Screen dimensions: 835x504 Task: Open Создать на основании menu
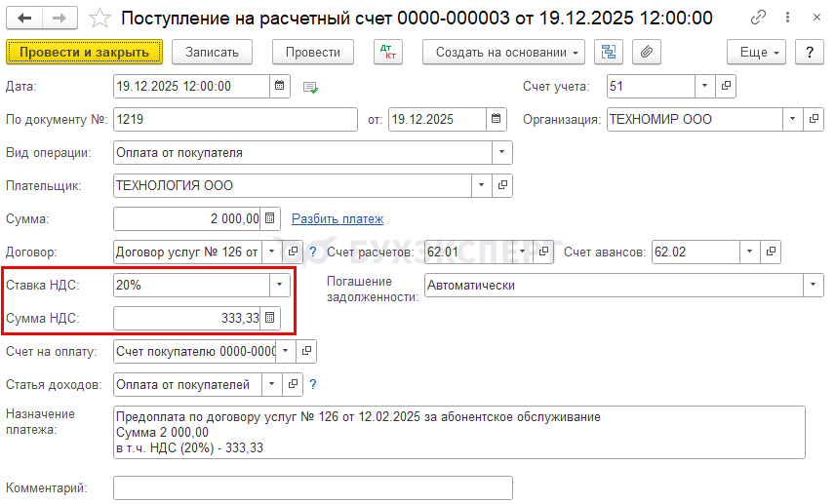tap(503, 53)
